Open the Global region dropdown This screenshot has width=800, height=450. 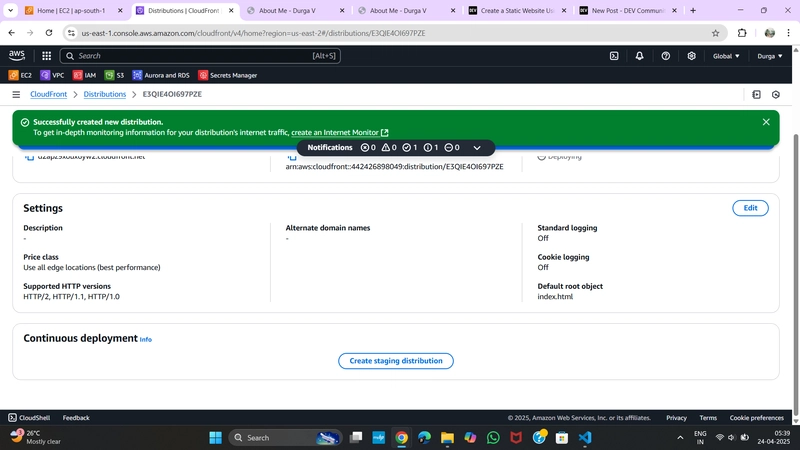[726, 56]
